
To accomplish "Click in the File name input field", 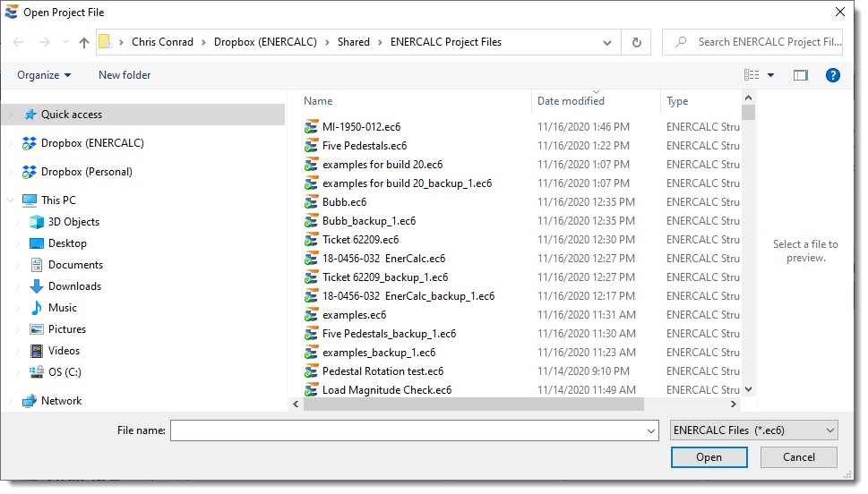I will pos(408,430).
